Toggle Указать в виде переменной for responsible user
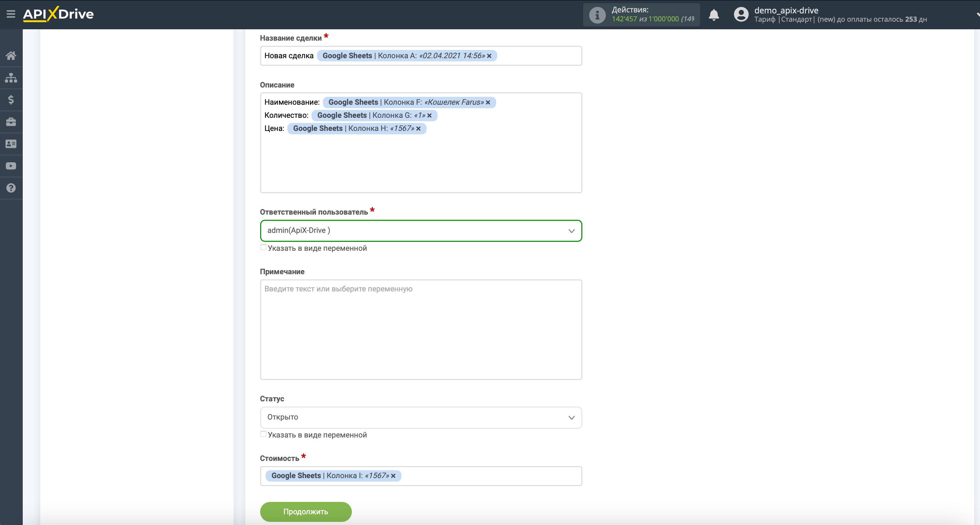Viewport: 980px width, 525px height. tap(263, 248)
